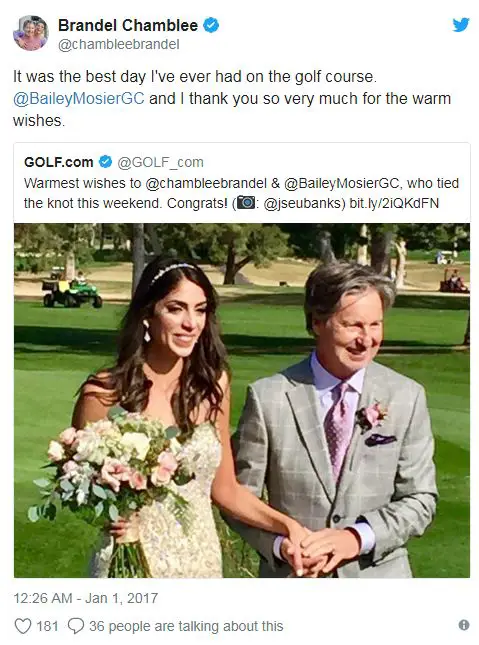Viewport: 479px width, 645px height.
Task: Follow the bit.ly/2iQKdFN link
Action: click(394, 203)
